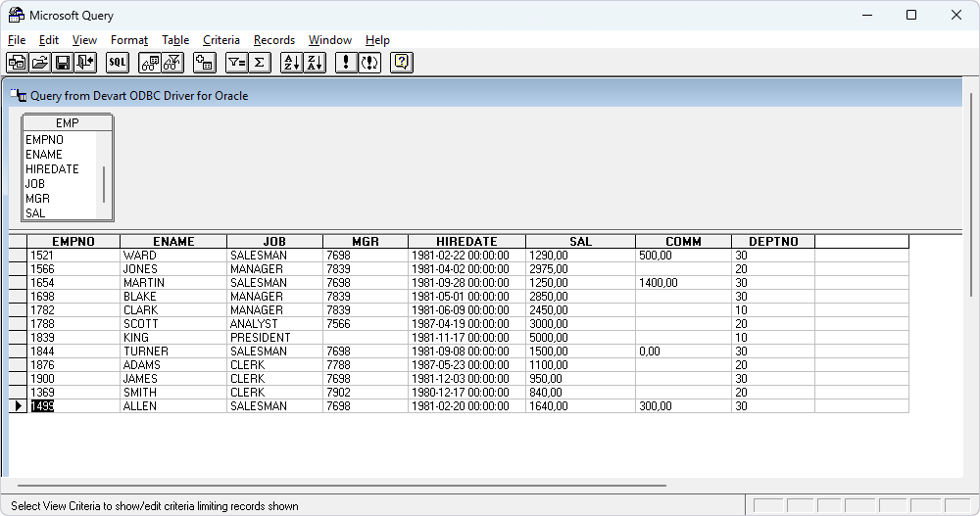Sort descending with Z-A icon
980x516 pixels.
[315, 63]
